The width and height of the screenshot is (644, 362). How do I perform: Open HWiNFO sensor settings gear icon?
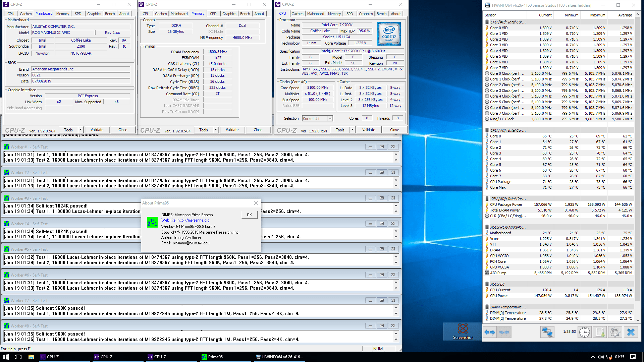(615, 332)
